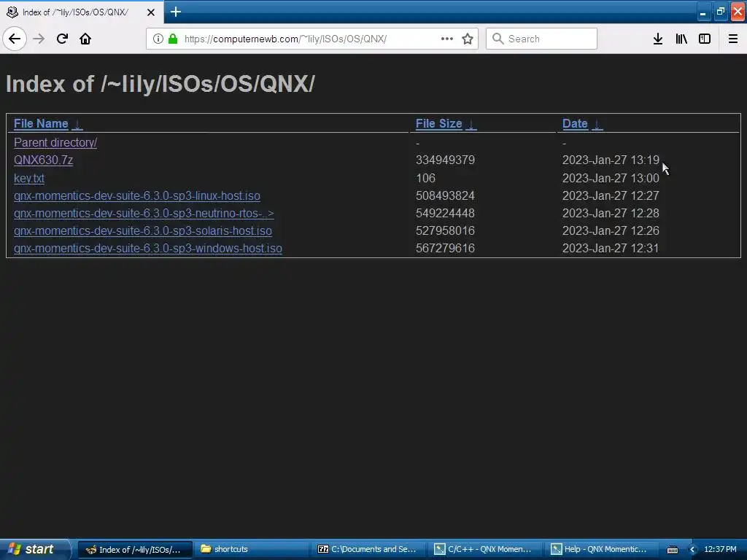Image resolution: width=747 pixels, height=560 pixels.
Task: Open the Library bookshelf icon
Action: tap(681, 39)
